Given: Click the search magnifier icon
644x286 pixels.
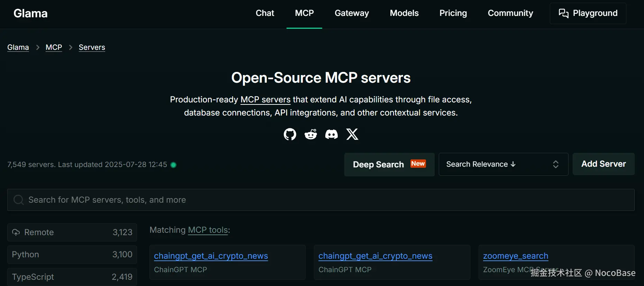Looking at the screenshot, I should click(x=18, y=200).
